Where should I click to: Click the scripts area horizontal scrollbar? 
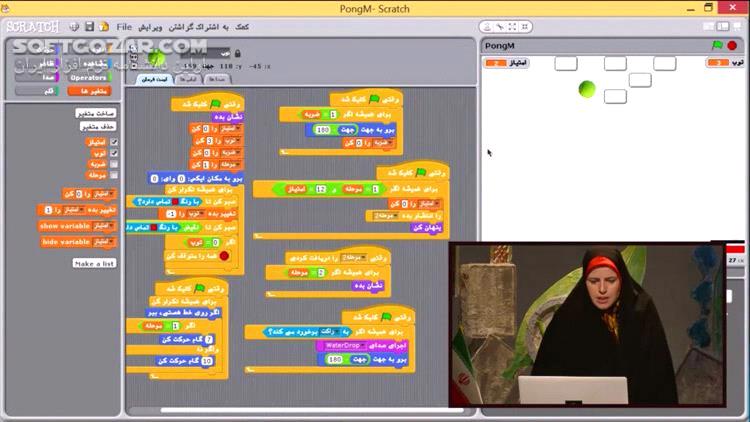pos(312,410)
